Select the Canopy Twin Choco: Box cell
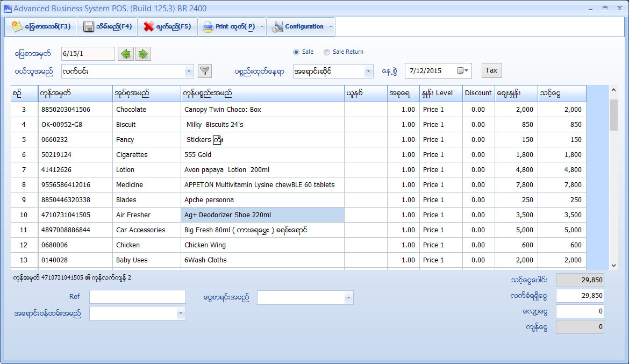629x364 pixels. pos(263,110)
